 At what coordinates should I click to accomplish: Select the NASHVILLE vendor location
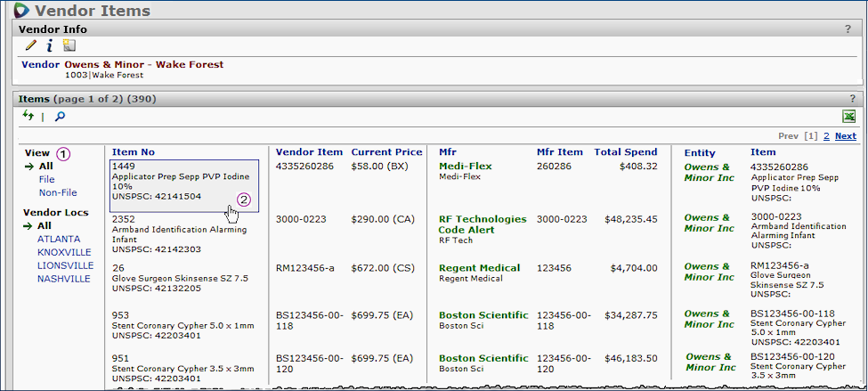click(x=63, y=279)
